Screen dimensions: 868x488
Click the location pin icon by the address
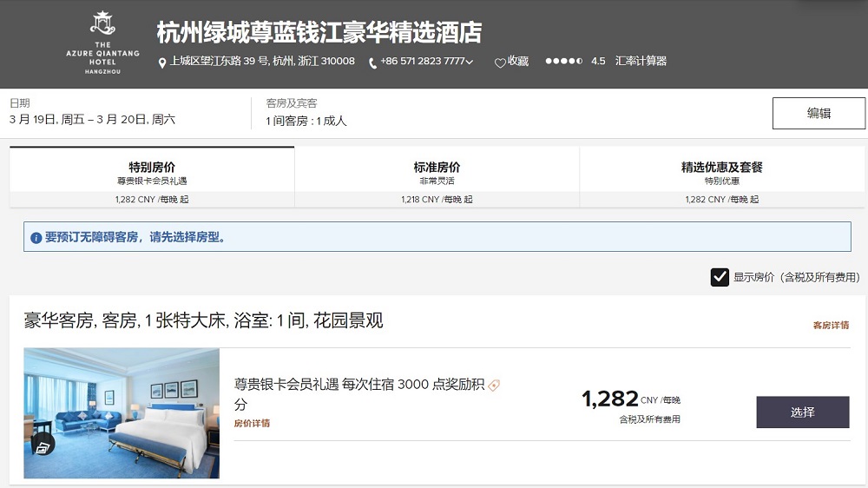pyautogui.click(x=162, y=63)
